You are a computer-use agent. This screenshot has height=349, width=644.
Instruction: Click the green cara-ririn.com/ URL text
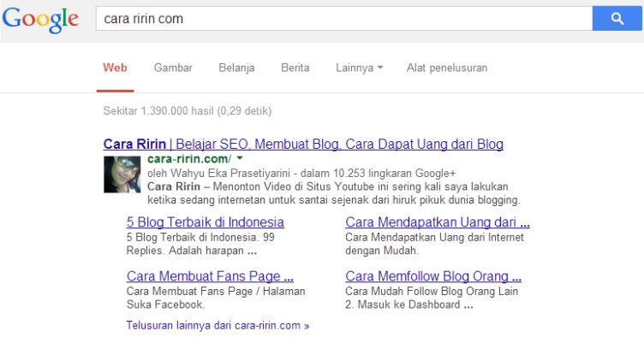[x=189, y=159]
